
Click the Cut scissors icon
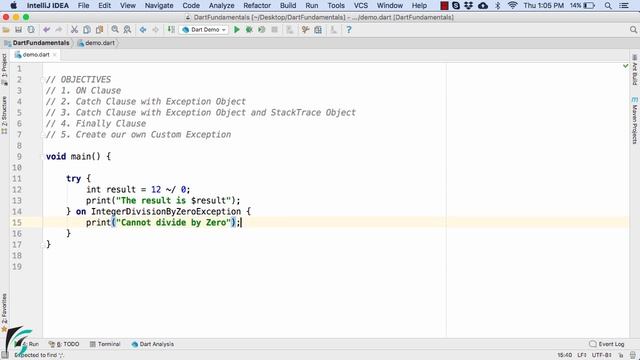74,30
